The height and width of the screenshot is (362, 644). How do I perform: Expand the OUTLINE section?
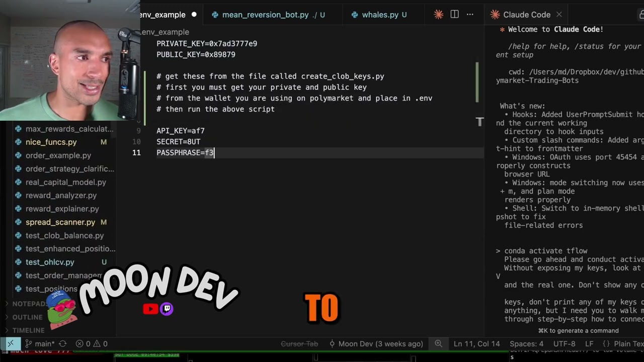[x=28, y=317]
